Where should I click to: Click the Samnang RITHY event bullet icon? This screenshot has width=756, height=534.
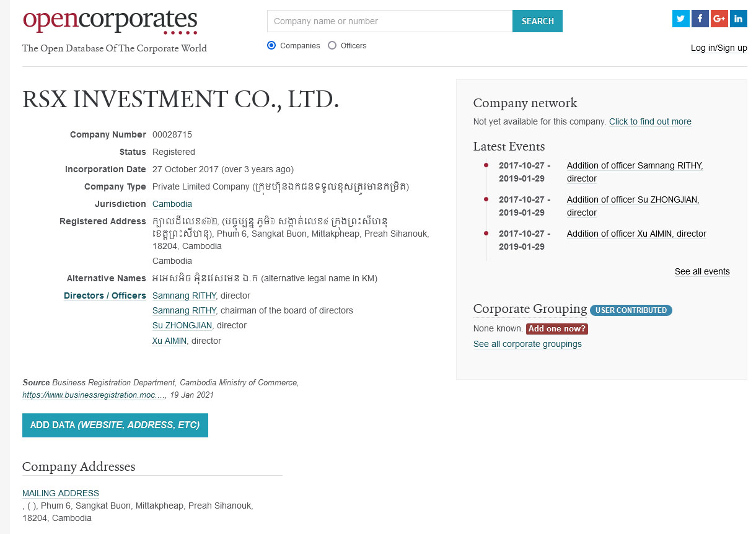coord(486,165)
